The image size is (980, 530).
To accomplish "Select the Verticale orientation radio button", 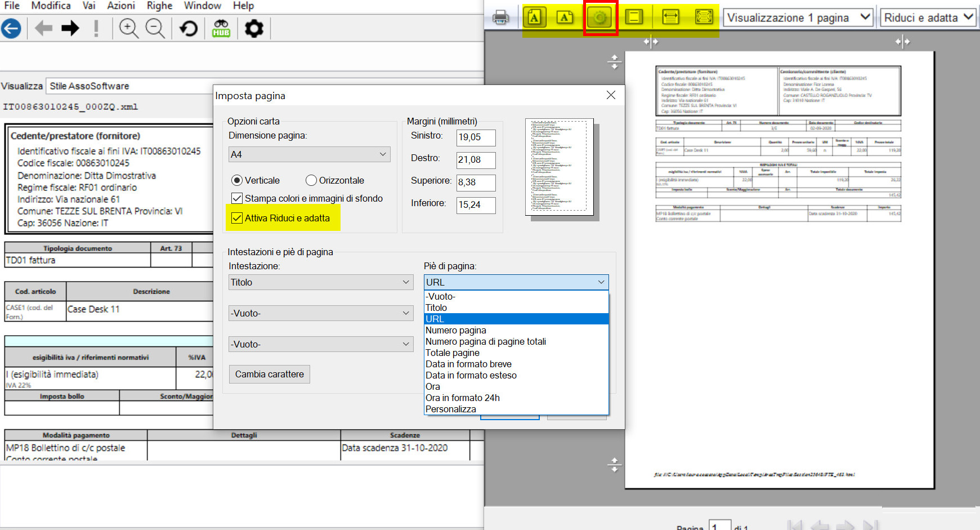I will (237, 180).
